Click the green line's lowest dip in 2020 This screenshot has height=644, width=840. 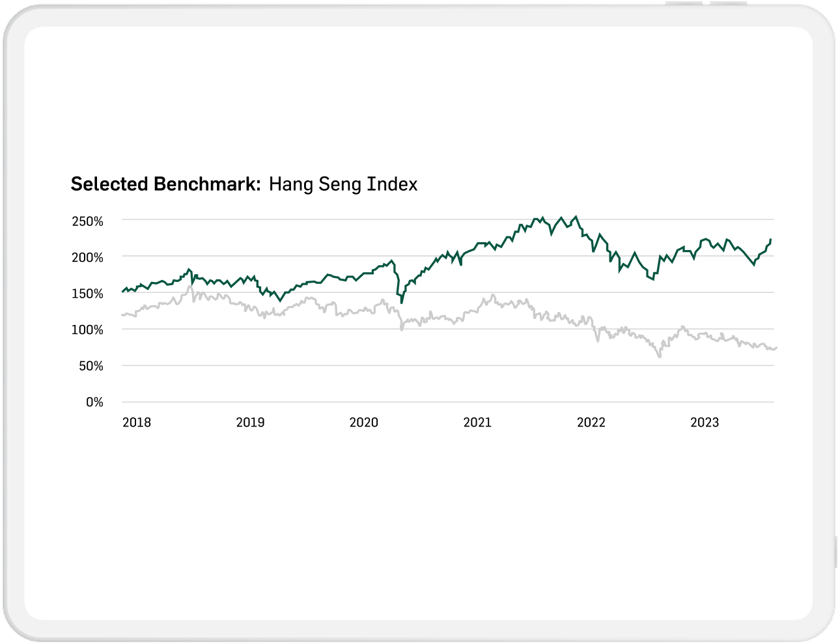[402, 303]
